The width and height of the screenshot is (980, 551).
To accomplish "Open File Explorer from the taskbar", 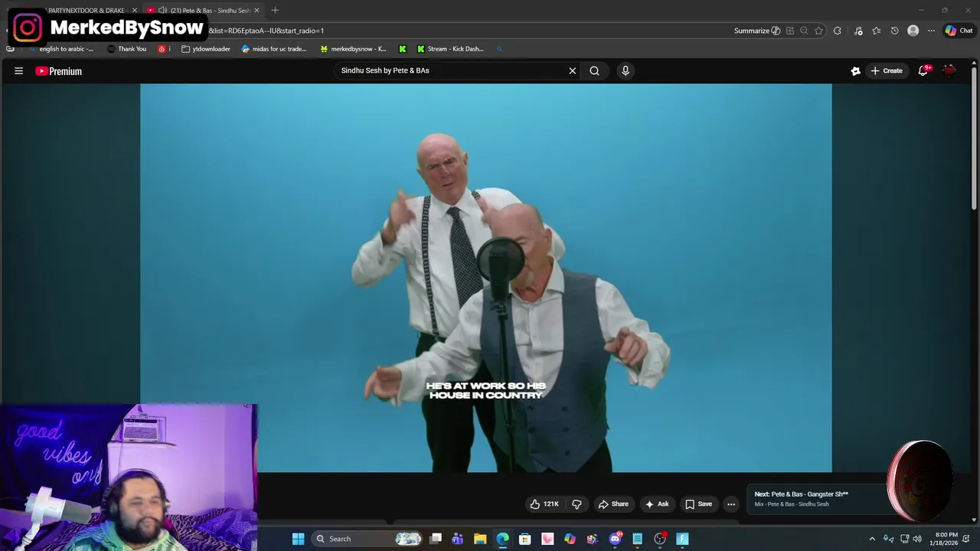I will 480,539.
